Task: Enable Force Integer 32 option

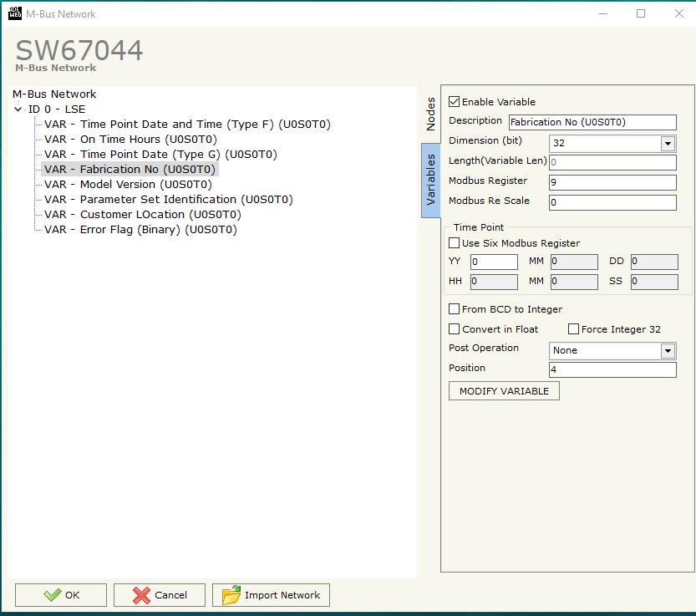Action: (x=573, y=329)
